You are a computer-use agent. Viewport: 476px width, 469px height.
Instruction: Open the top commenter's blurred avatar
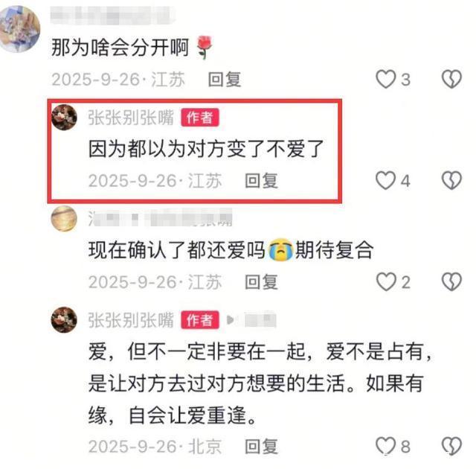[x=19, y=29]
